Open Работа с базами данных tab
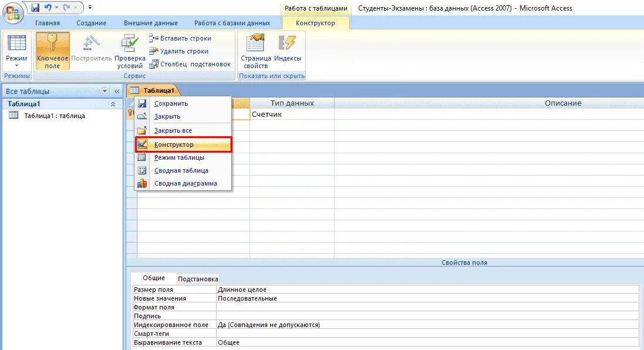Image resolution: width=644 pixels, height=350 pixels. pos(232,23)
